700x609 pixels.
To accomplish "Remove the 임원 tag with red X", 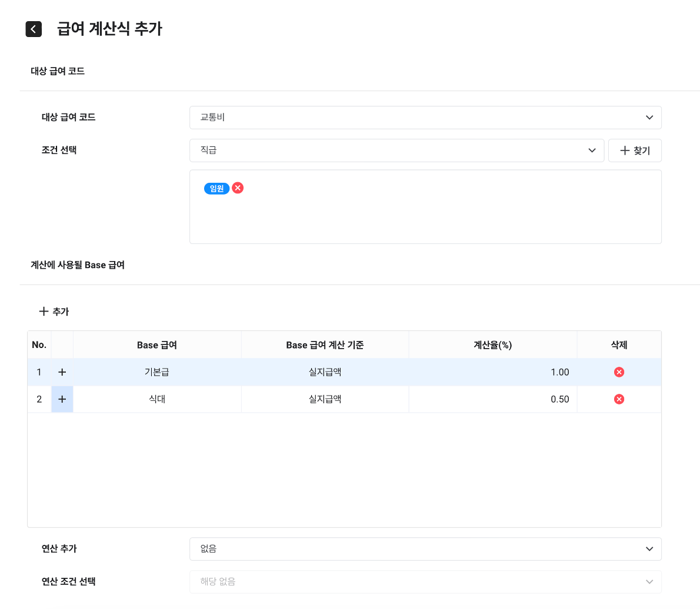I will coord(238,188).
